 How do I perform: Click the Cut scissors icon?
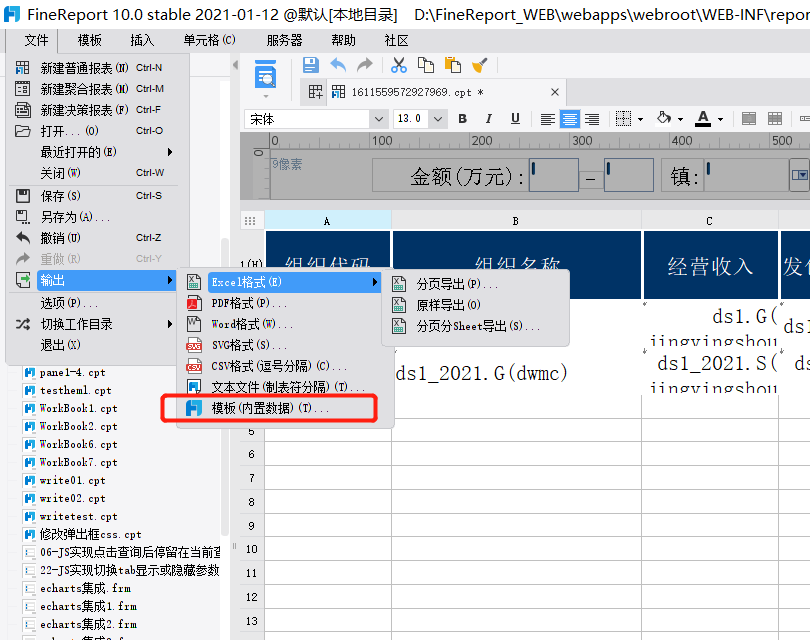[399, 65]
